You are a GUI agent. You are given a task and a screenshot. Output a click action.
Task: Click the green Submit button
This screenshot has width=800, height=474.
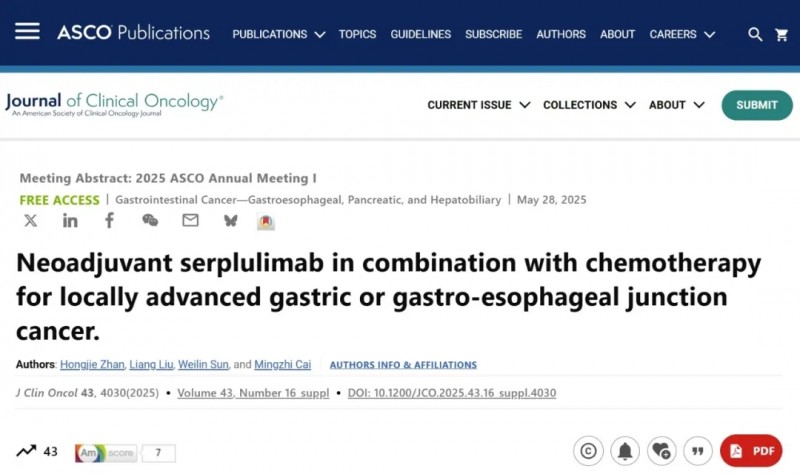(757, 105)
